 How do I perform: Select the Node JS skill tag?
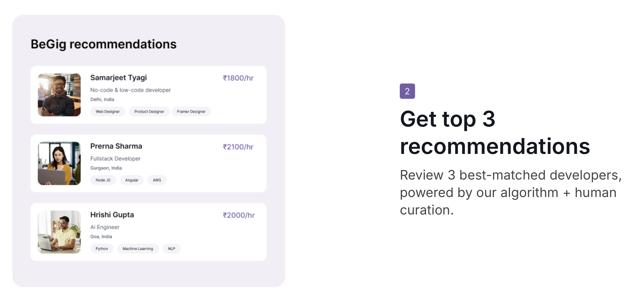point(103,180)
